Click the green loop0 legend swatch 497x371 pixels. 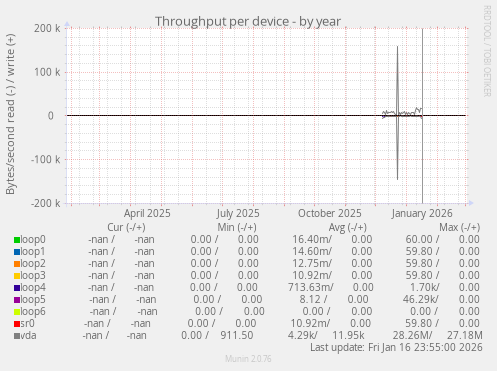tap(17, 240)
